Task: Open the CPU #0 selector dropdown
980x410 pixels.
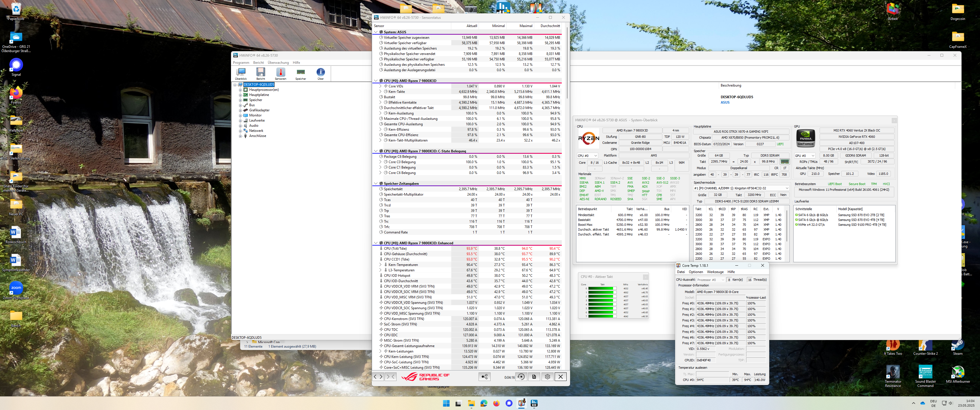Action: [x=587, y=155]
